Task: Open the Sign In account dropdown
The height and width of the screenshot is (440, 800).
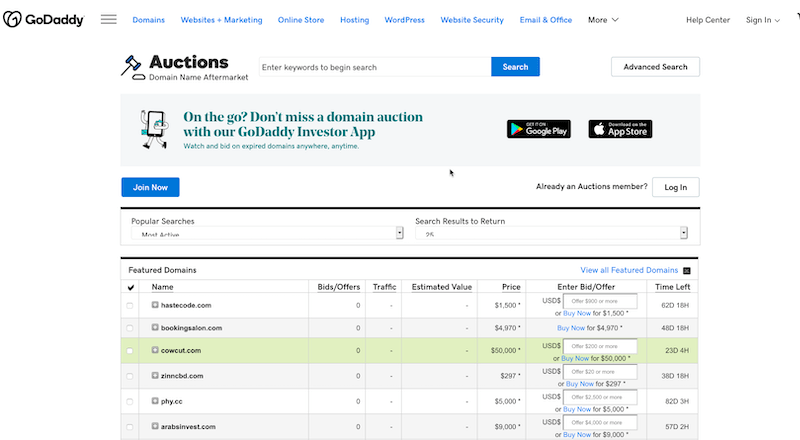Action: 764,19
